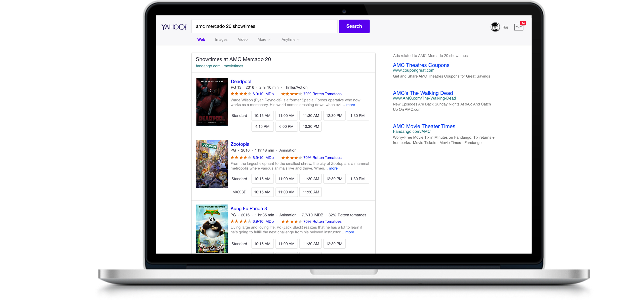The width and height of the screenshot is (644, 302).
Task: Click the Kung Fu Panda 3 poster
Action: (212, 228)
